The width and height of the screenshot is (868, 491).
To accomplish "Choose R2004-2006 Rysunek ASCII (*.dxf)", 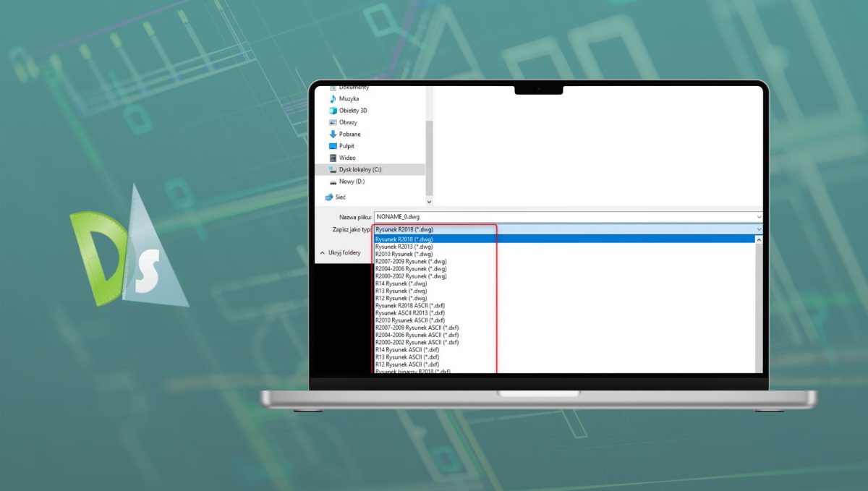I will pyautogui.click(x=417, y=335).
